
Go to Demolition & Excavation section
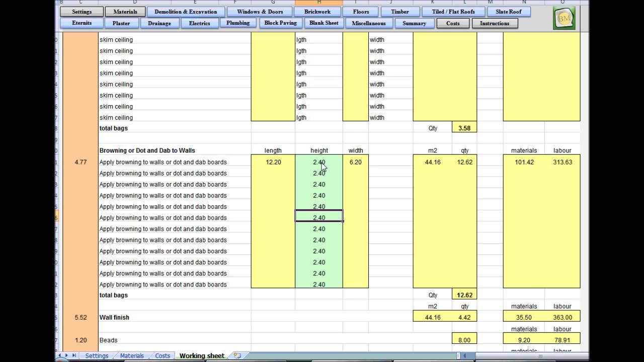coord(186,12)
